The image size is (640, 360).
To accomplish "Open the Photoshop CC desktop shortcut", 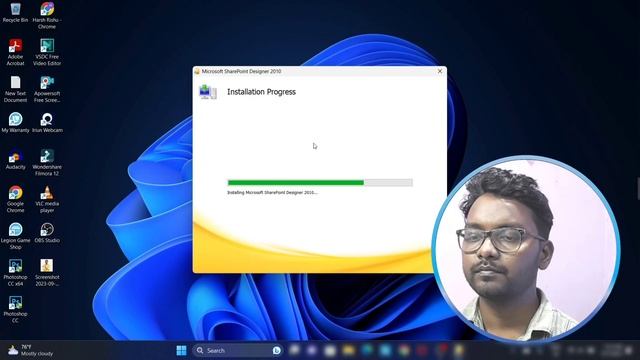I will [16, 309].
